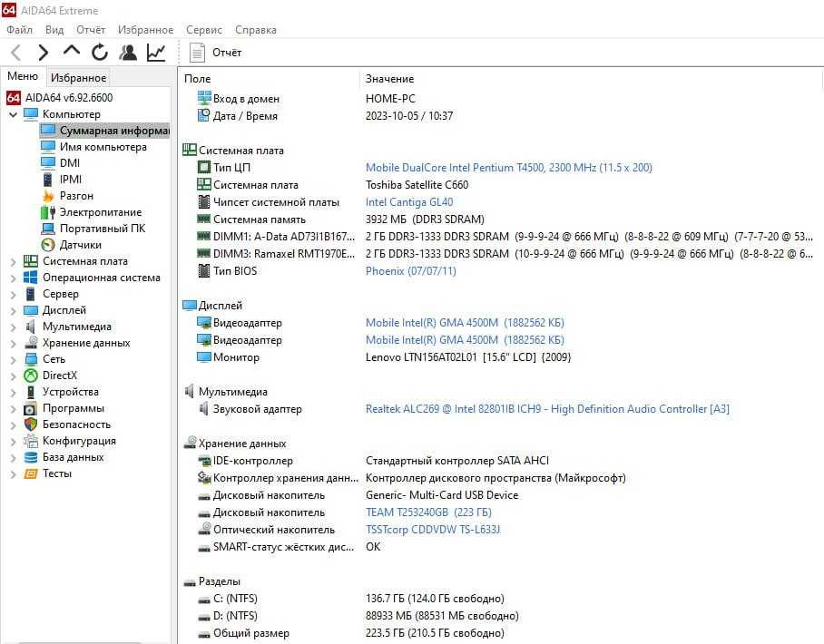Open the Датчики gauge icon
Viewport: 824px width, 644px height.
[48, 245]
